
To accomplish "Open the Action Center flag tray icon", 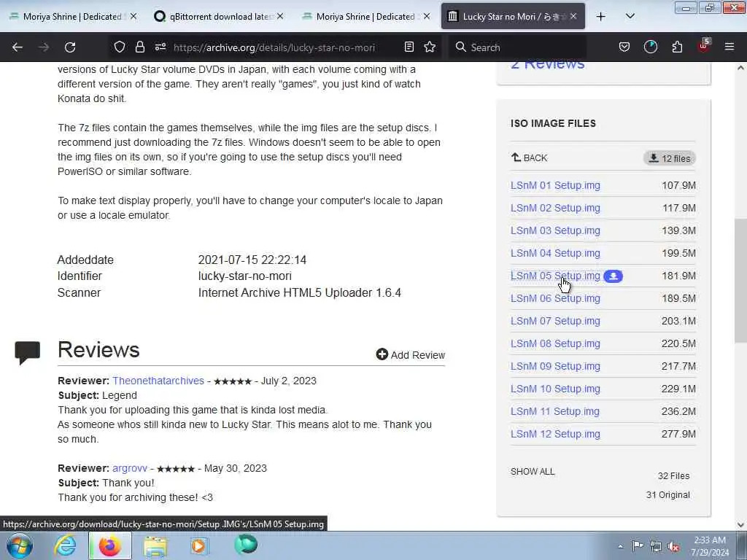I will tap(637, 546).
